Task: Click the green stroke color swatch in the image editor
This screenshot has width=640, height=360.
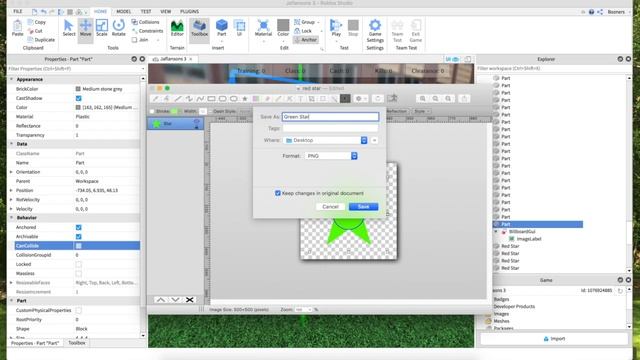Action: [175, 111]
